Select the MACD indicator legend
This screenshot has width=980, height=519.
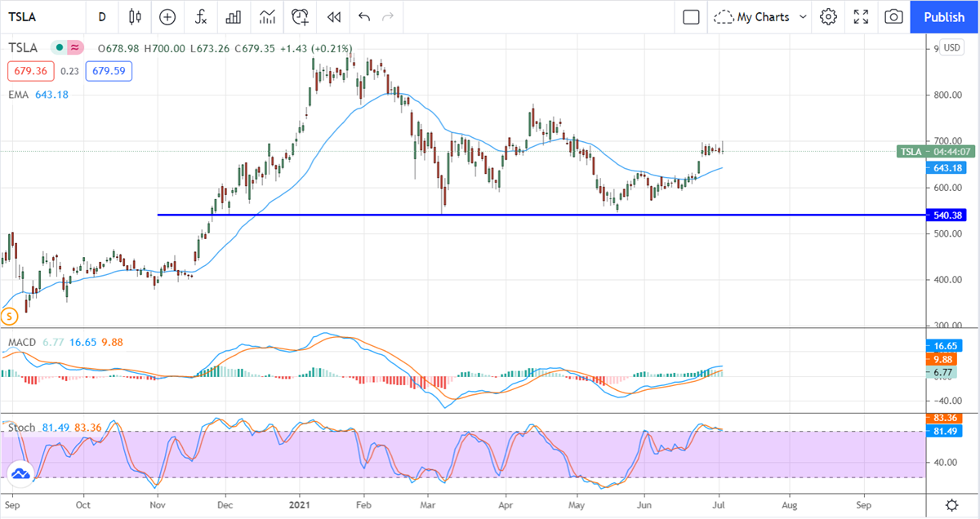click(22, 342)
